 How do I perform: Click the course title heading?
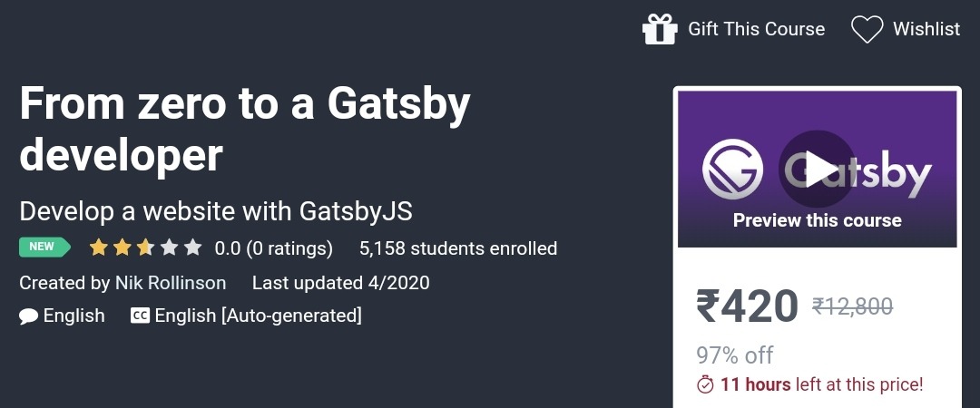pyautogui.click(x=245, y=130)
